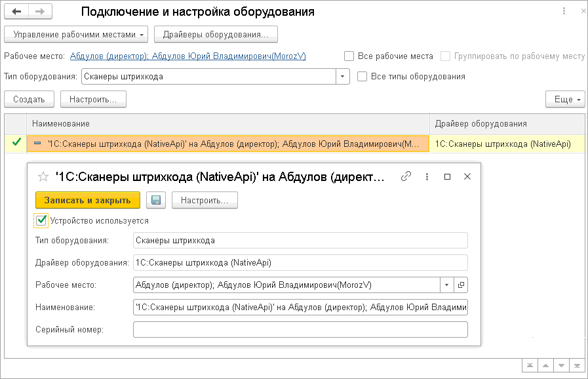Click the forward navigation arrow
The width and height of the screenshot is (588, 379).
40,12
